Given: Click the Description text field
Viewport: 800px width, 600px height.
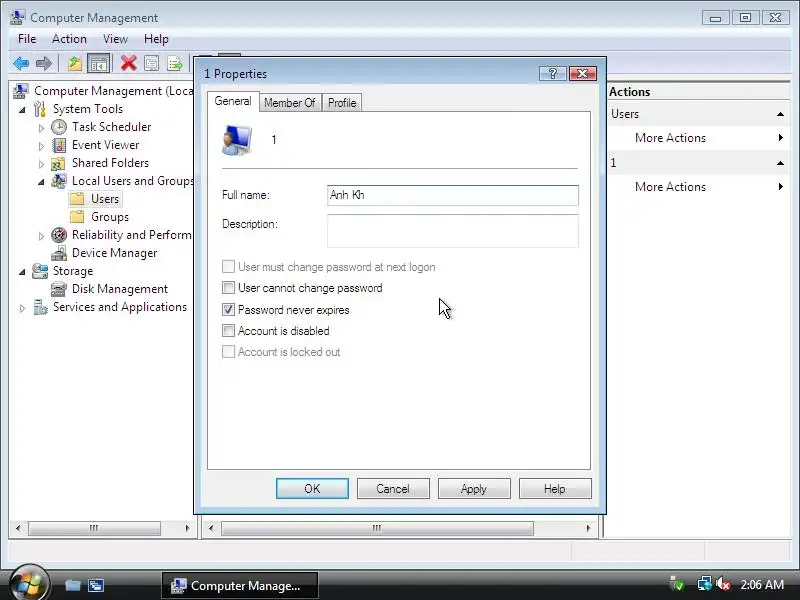Looking at the screenshot, I should tap(453, 231).
